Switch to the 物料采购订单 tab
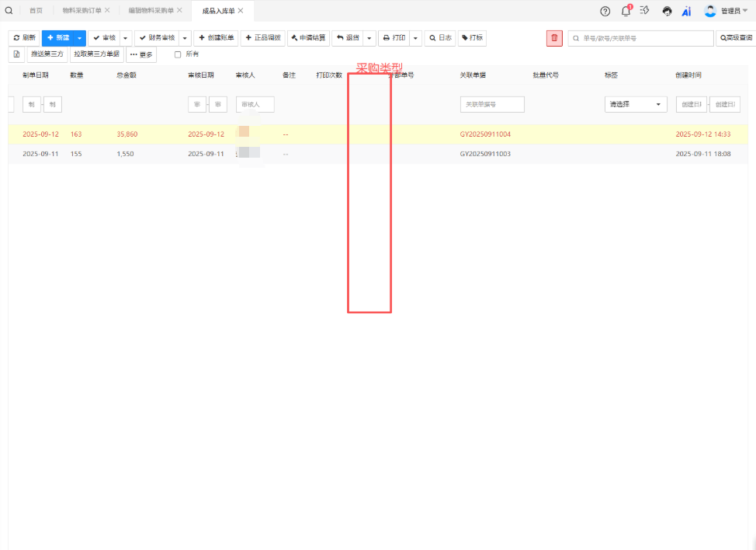 click(x=81, y=10)
